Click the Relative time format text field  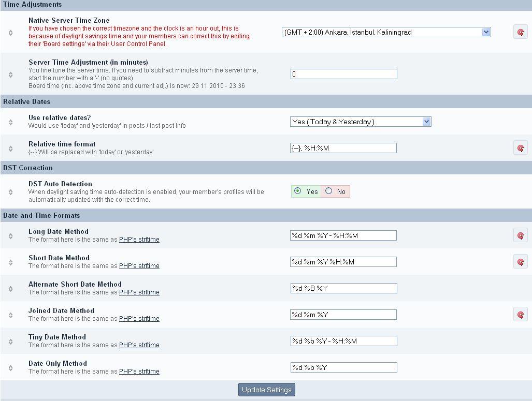pyautogui.click(x=343, y=148)
